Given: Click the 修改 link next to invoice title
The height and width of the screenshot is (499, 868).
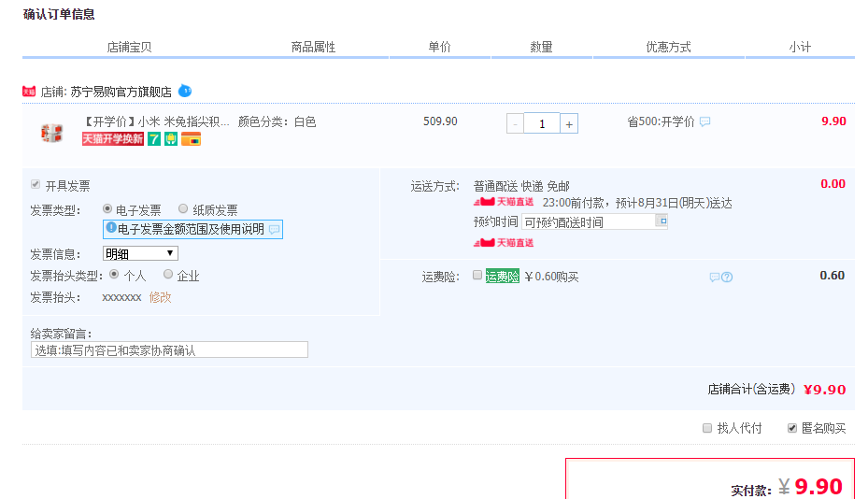Looking at the screenshot, I should pos(160,297).
